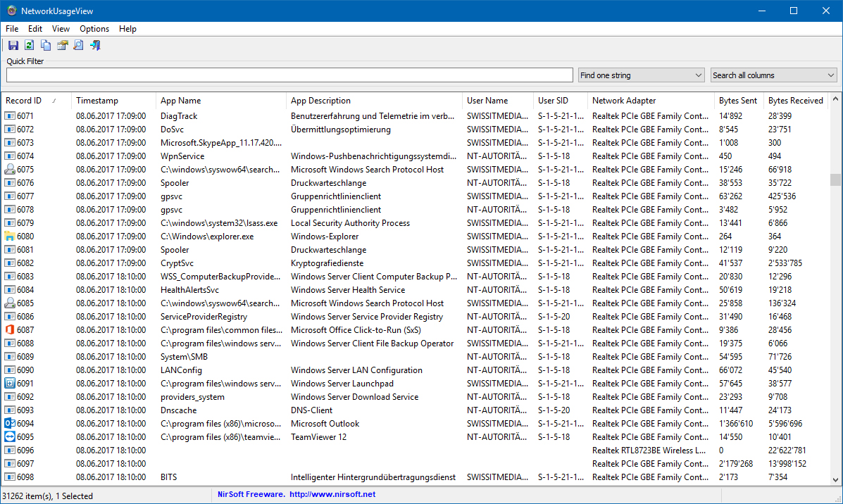Click the Save Selected Items toolbar icon
The image size is (843, 504).
coord(13,46)
